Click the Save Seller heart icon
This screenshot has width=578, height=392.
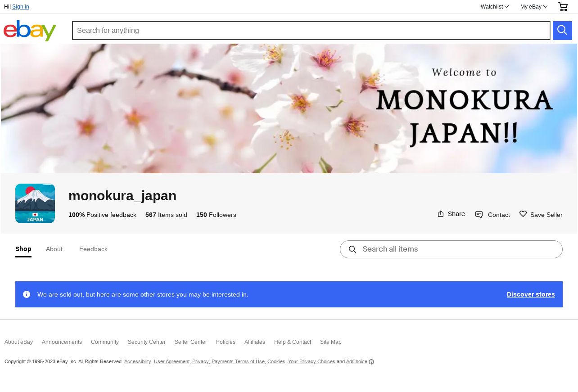pos(523,214)
